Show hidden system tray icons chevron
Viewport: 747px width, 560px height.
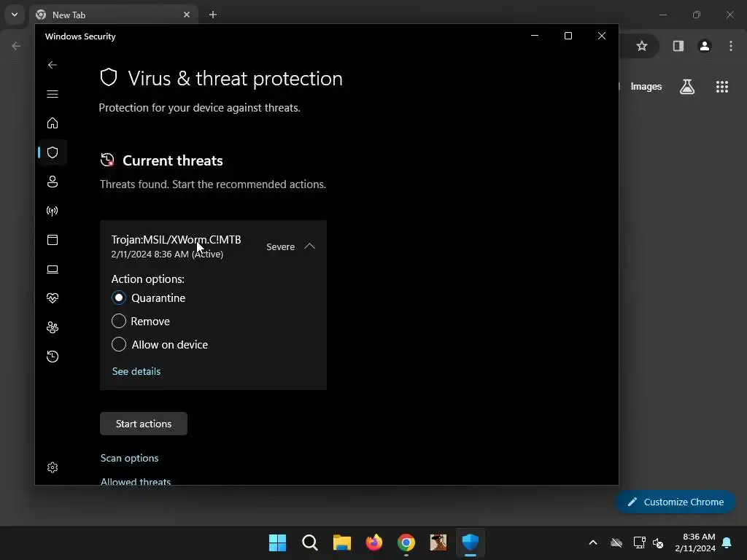pos(593,542)
